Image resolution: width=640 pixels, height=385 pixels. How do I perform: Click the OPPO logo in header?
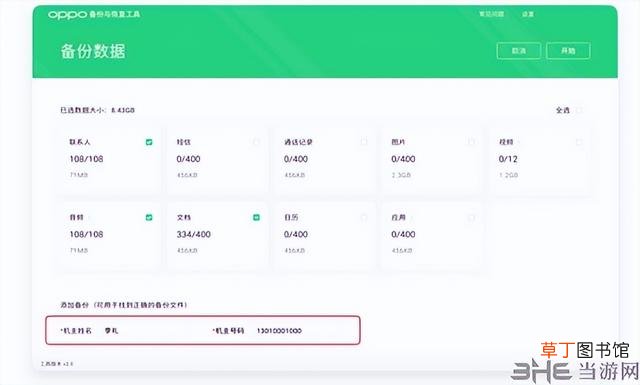tap(67, 15)
